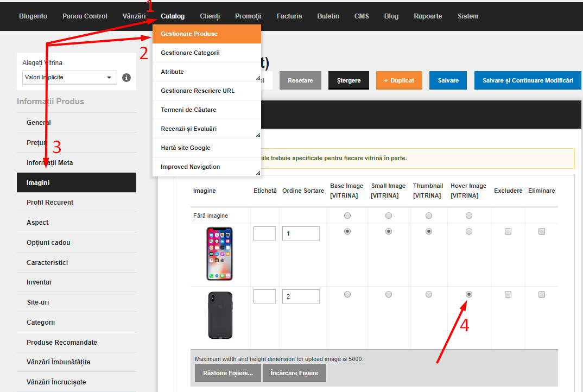The height and width of the screenshot is (392, 583).
Task: Click the Ordine Sortare field containing 2
Action: tap(301, 296)
